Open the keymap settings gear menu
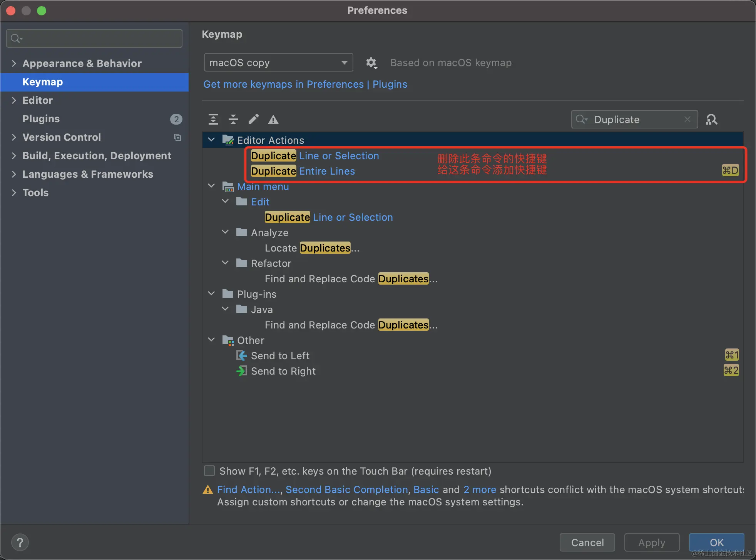Image resolution: width=756 pixels, height=560 pixels. [x=372, y=63]
